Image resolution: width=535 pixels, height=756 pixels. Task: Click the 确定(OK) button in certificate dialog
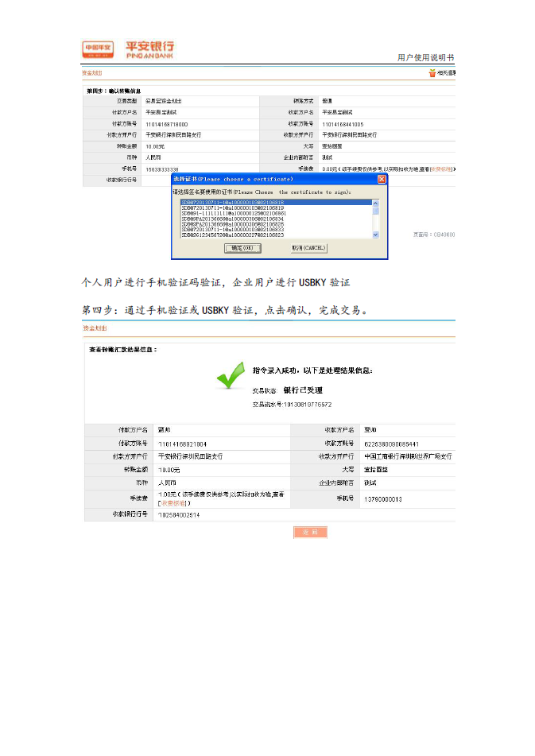tap(242, 248)
